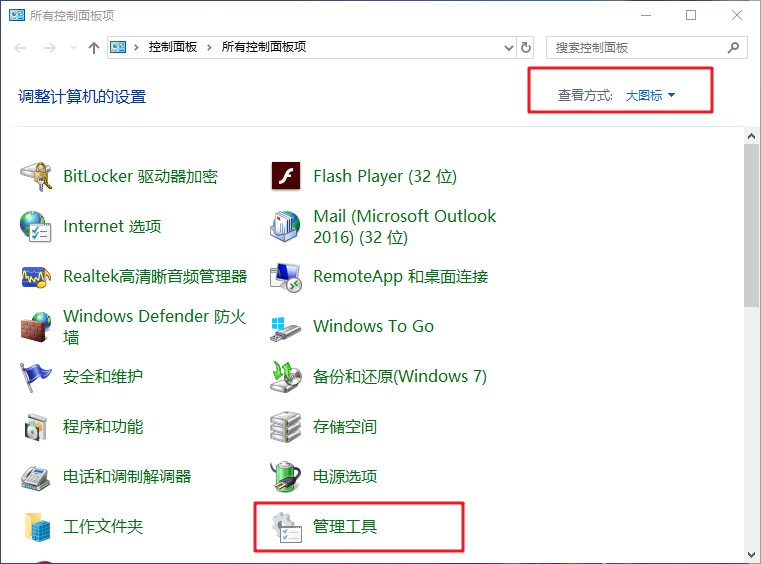Open the BitLocker 驱动器加密 link
761x564 pixels.
(x=140, y=176)
